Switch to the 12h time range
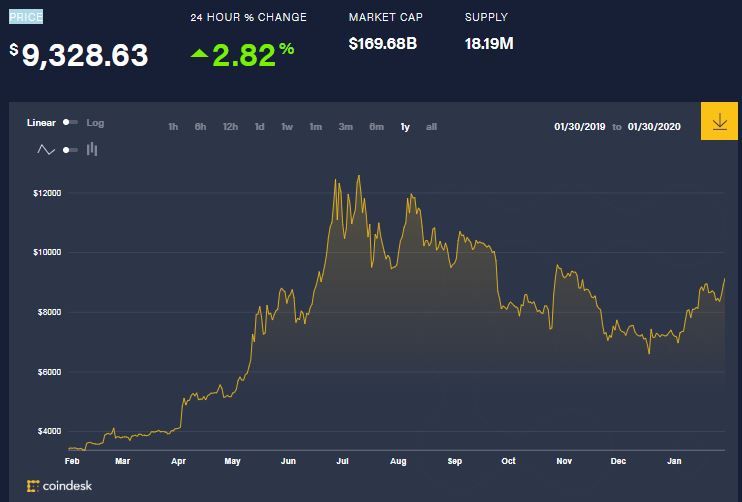Viewport: 742px width, 502px height. (x=230, y=127)
